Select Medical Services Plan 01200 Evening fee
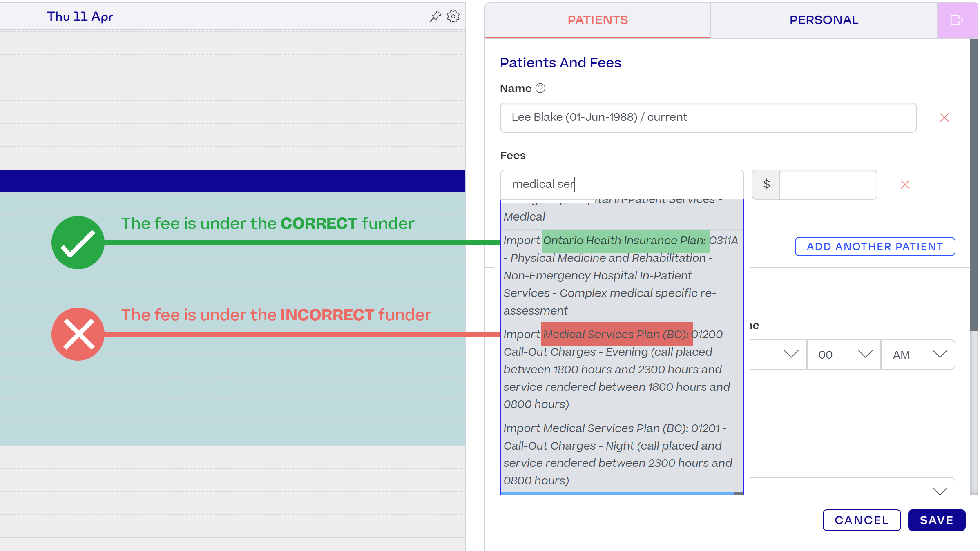 (621, 370)
